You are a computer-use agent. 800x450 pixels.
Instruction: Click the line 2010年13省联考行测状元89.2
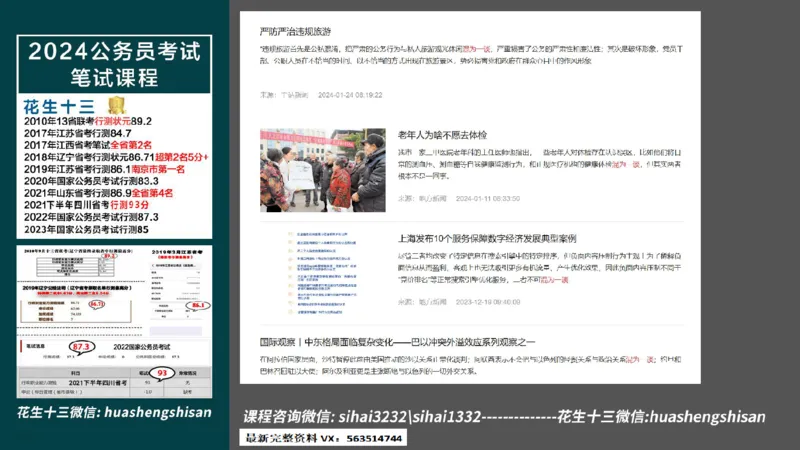tap(88, 121)
